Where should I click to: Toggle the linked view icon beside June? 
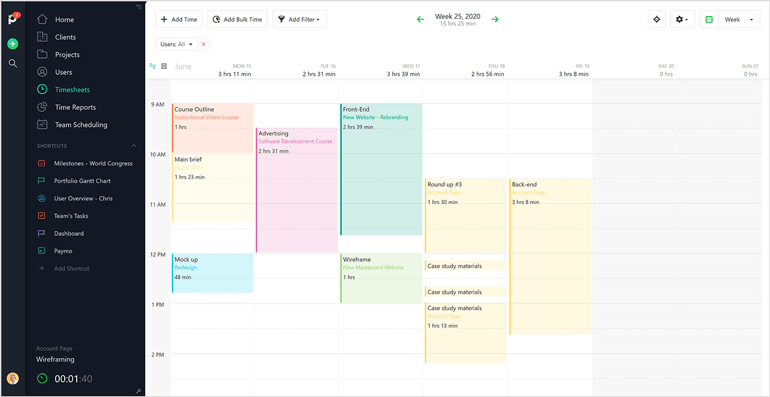pyautogui.click(x=153, y=66)
